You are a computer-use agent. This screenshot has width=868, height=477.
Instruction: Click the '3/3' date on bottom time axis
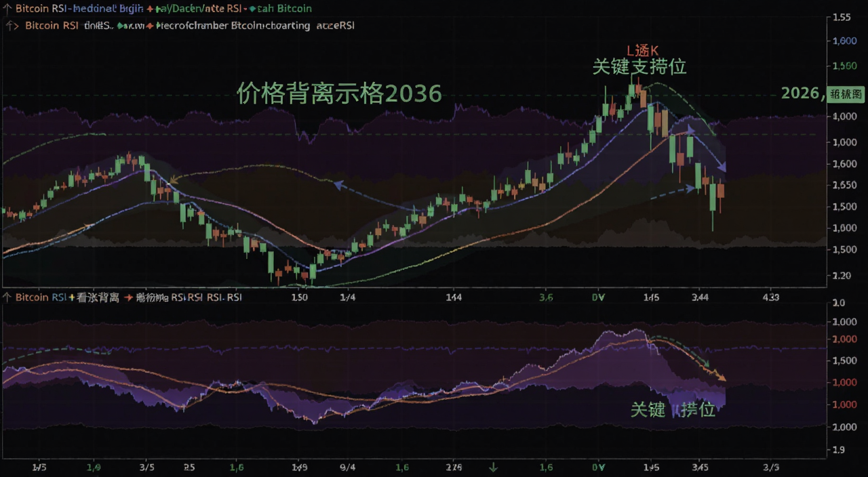point(772,468)
